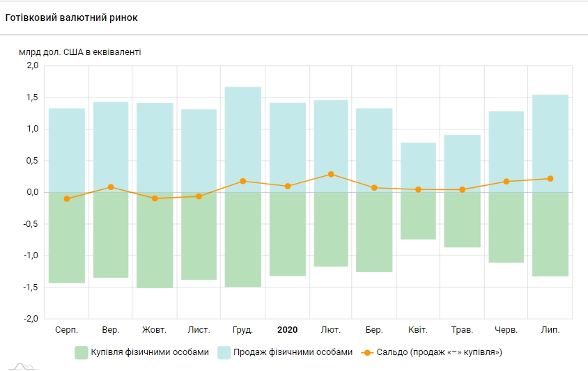The width and height of the screenshot is (588, 371).
Task: Click the orange balance point for Лип.
Action: (x=550, y=179)
